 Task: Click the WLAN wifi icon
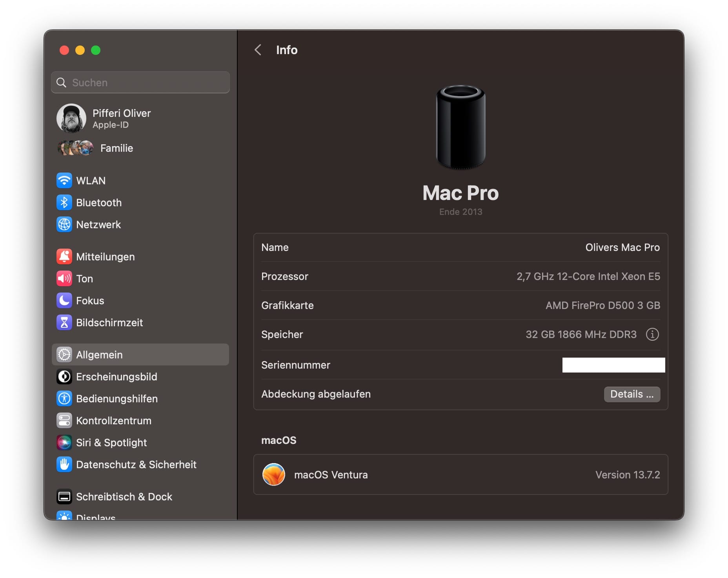point(64,181)
